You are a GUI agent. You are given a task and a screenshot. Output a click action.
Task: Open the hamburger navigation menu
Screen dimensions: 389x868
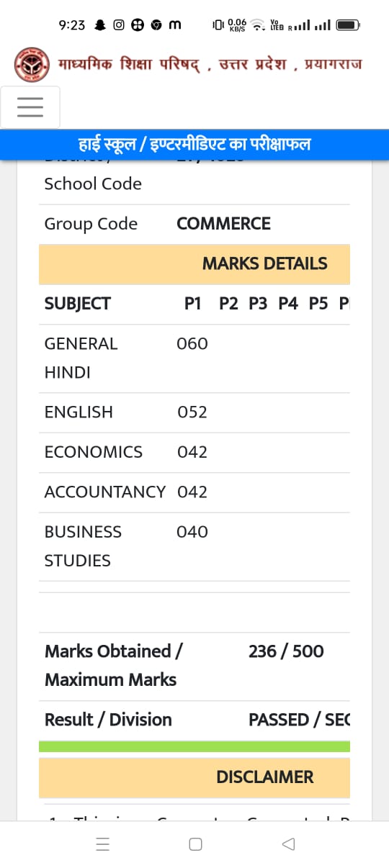30,107
